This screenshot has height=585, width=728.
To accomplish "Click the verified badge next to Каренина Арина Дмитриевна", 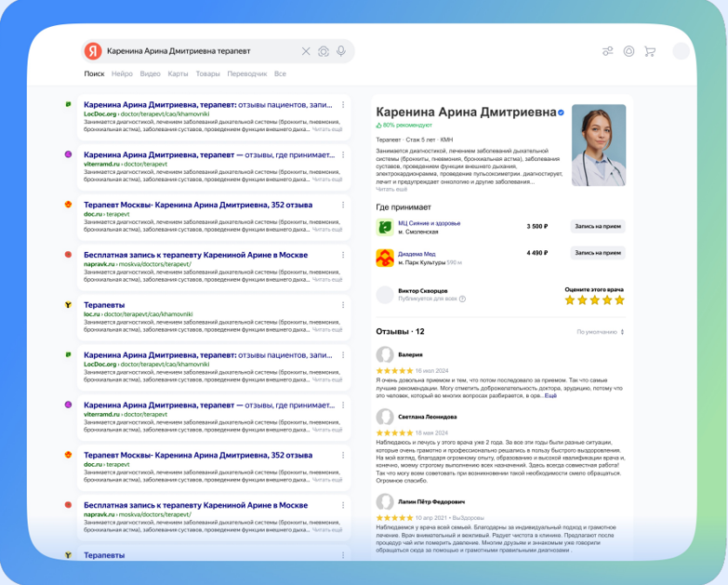I will click(561, 113).
